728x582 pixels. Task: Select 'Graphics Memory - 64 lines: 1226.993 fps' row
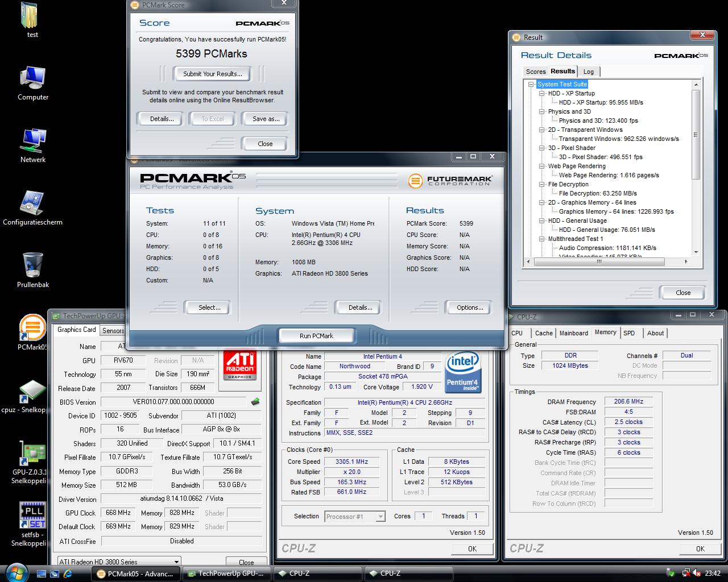coord(616,211)
